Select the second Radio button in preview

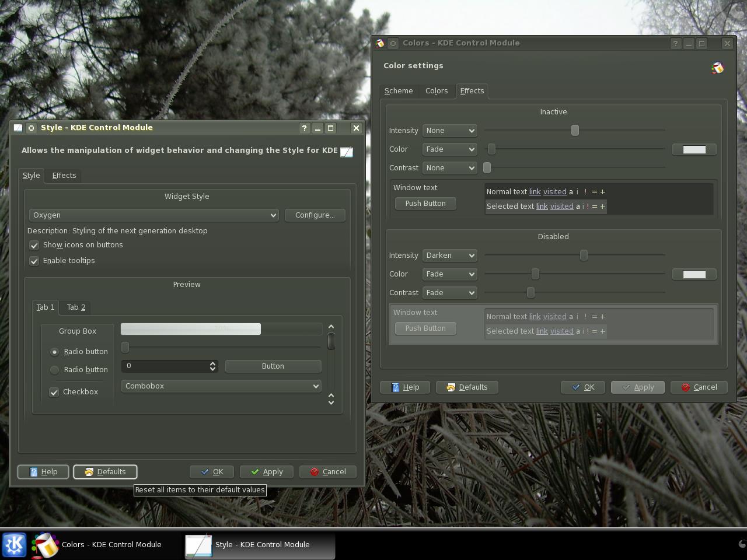[54, 370]
